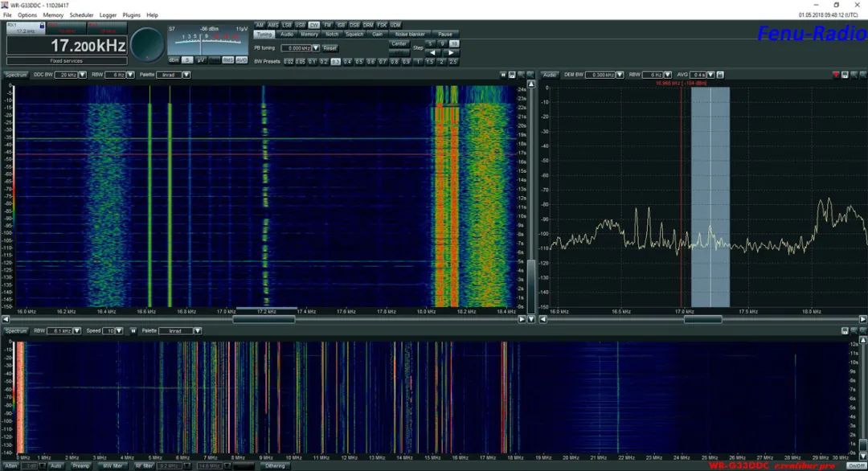Pause the DDC spectrum waterfall display
Viewport: 868px width, 471px height.
coord(503,75)
